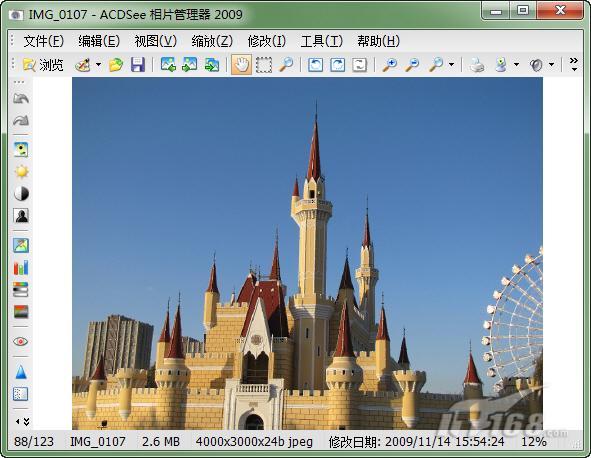Open the curves/landscape adjustment tool
591x458 pixels.
(21, 245)
